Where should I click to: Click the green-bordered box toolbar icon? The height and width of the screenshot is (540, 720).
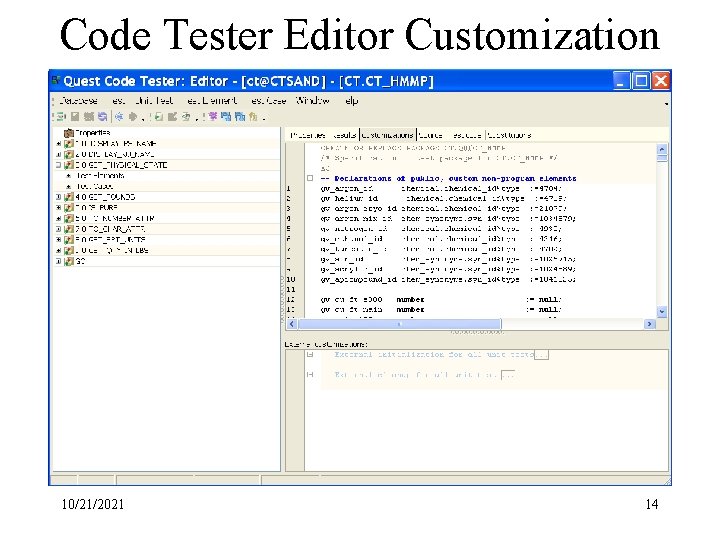(158, 117)
